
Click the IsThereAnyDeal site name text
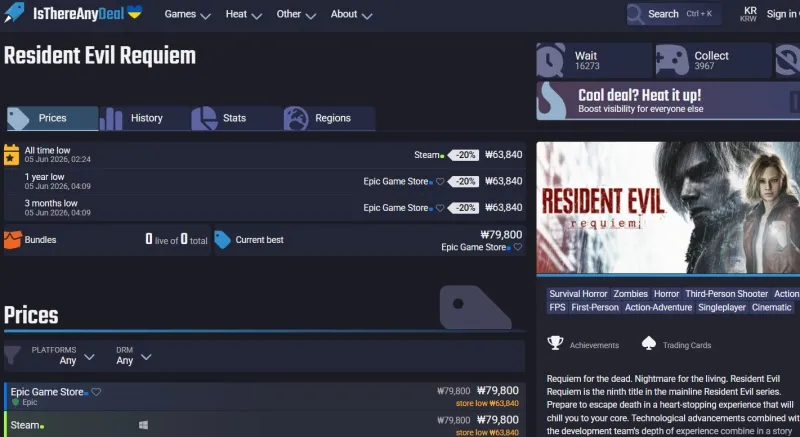click(x=78, y=14)
